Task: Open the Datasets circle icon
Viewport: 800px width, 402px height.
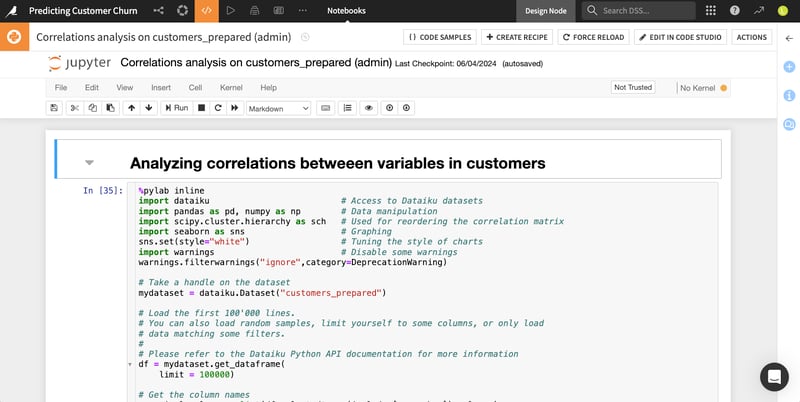Action: (182, 11)
